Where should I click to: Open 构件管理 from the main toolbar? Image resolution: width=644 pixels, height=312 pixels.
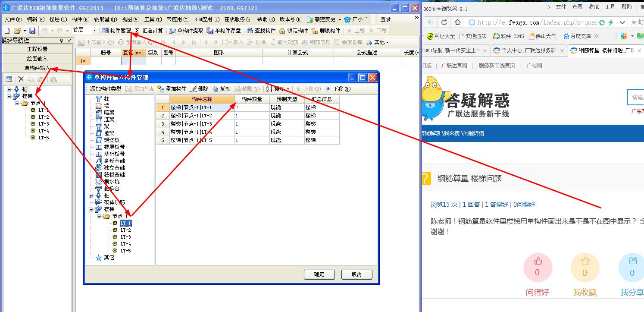pos(116,31)
